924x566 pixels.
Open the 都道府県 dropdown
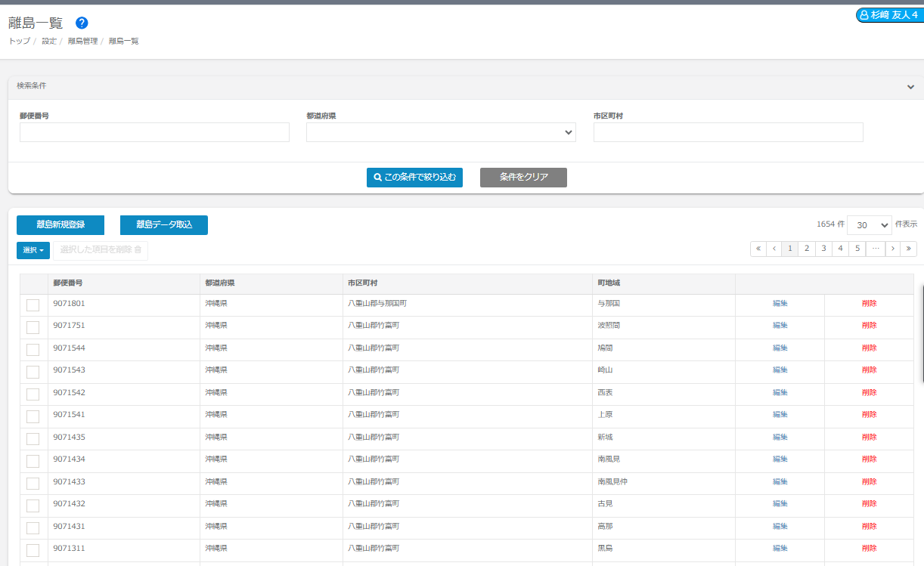coord(441,133)
